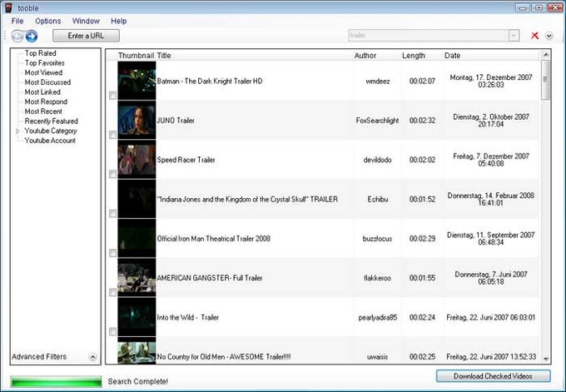Click the title 'JUNO Trailer'
This screenshot has width=566, height=392.
(176, 120)
